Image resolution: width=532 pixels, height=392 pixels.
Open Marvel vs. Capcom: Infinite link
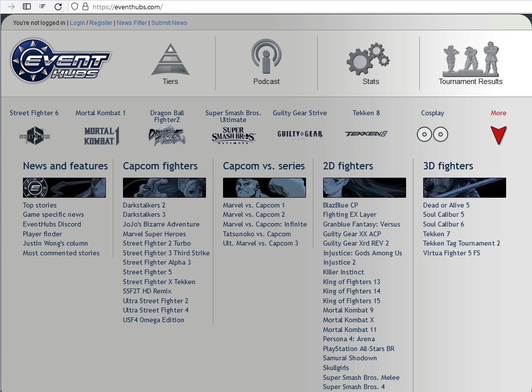[x=265, y=225]
